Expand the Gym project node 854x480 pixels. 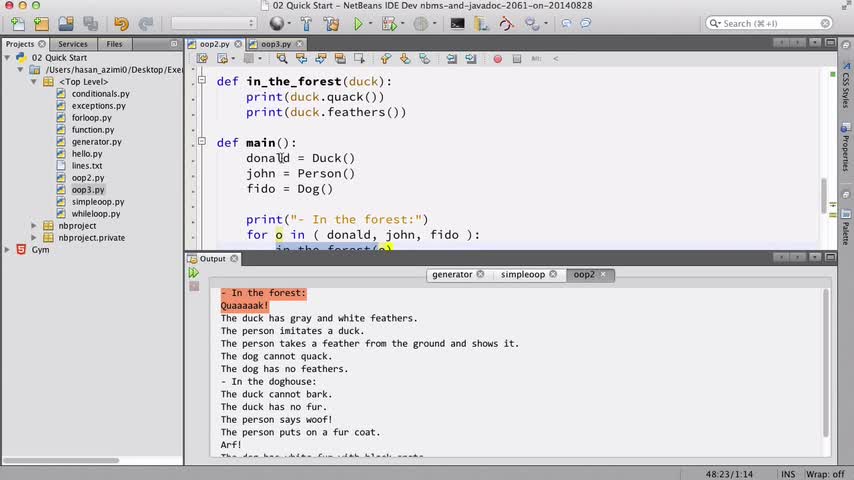(x=7, y=250)
